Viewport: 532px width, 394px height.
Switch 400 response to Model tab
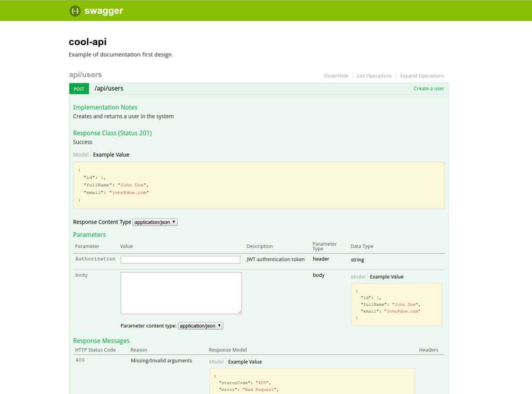(217, 362)
